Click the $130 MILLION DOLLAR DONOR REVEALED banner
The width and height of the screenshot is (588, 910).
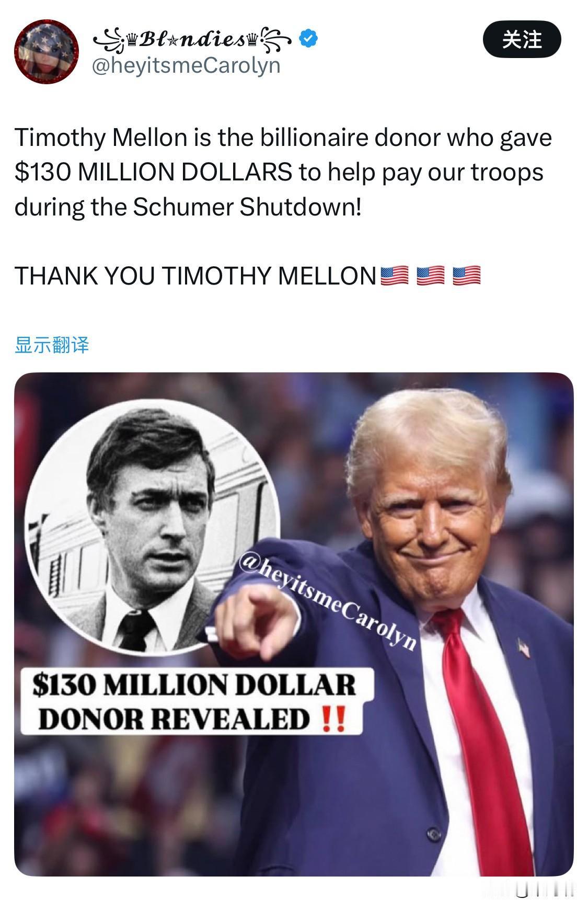tap(196, 701)
